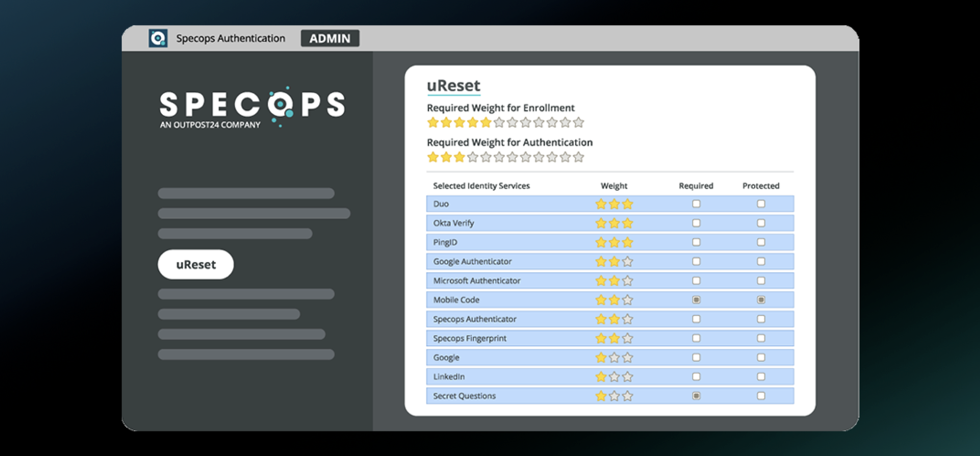The height and width of the screenshot is (456, 980).
Task: Select the Secret Questions row
Action: click(x=610, y=396)
